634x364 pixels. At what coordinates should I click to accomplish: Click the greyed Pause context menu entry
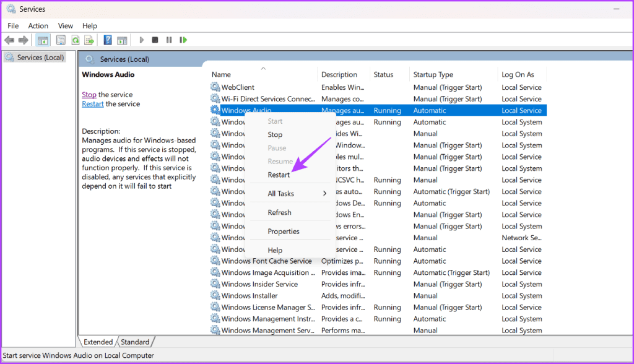pyautogui.click(x=277, y=148)
